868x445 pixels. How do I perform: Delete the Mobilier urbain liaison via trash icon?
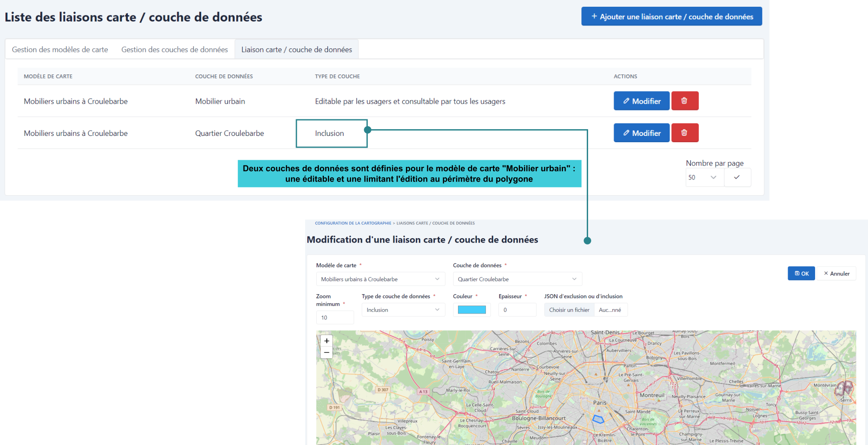685,100
